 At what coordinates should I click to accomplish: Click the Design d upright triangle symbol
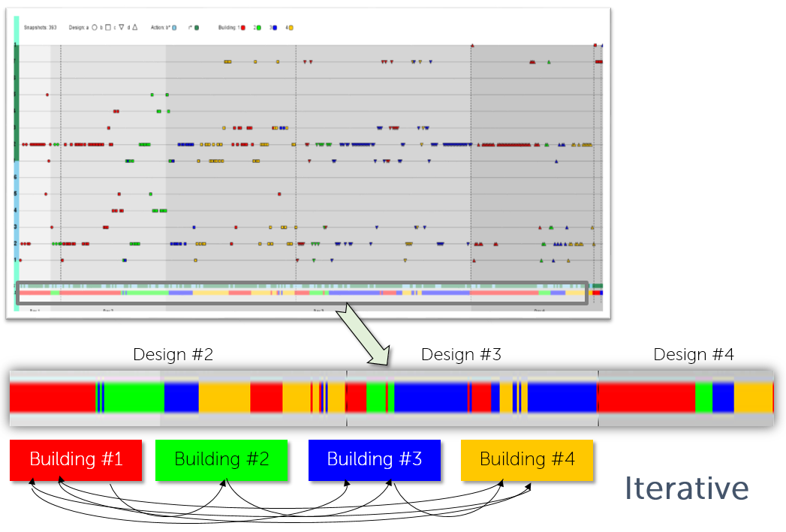point(135,28)
